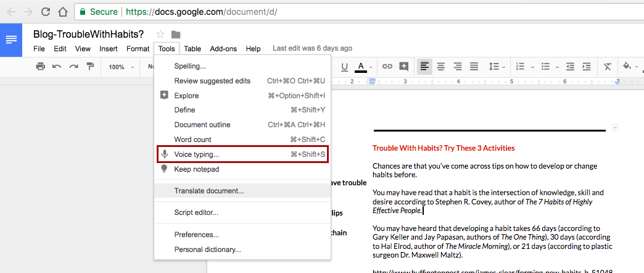Left align the text
644x273 pixels.
click(x=424, y=66)
